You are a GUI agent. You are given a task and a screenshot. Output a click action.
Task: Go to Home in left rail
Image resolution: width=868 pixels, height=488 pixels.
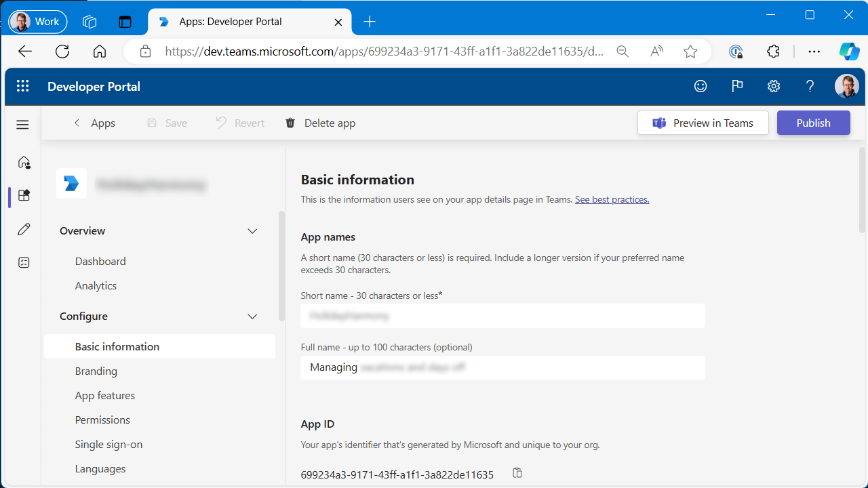(24, 161)
